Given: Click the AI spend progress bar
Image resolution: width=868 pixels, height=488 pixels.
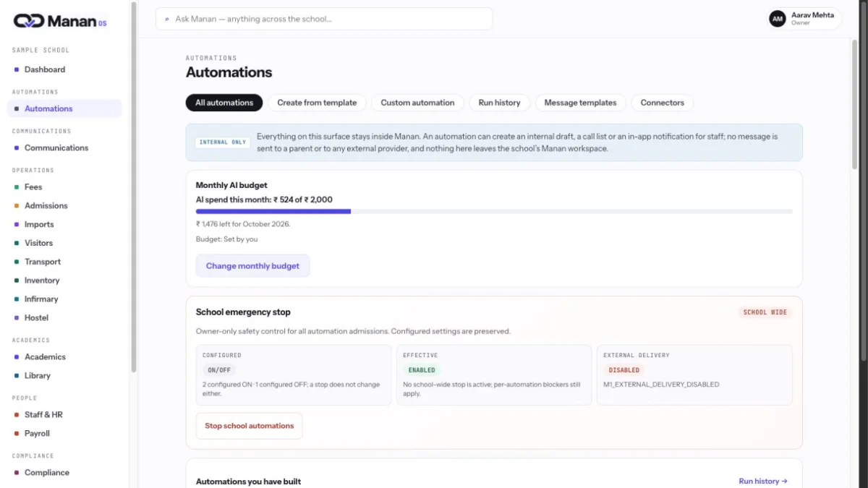Looking at the screenshot, I should click(x=494, y=212).
